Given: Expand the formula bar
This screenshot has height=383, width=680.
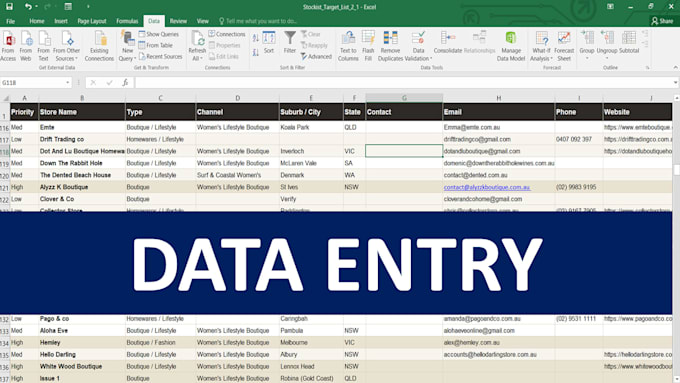Looking at the screenshot, I should coord(675,82).
